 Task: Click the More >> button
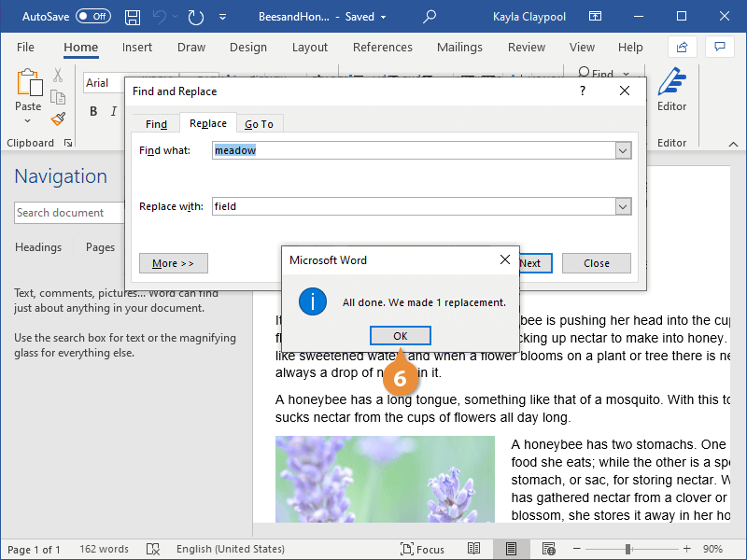coord(173,263)
